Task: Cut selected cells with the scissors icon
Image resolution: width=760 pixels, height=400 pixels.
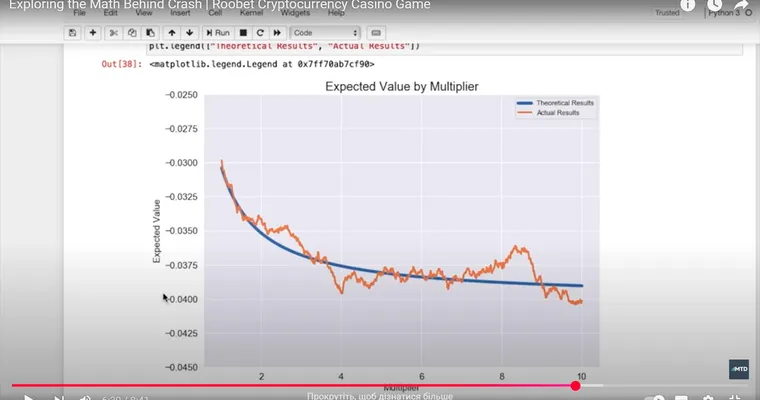Action: 113,33
